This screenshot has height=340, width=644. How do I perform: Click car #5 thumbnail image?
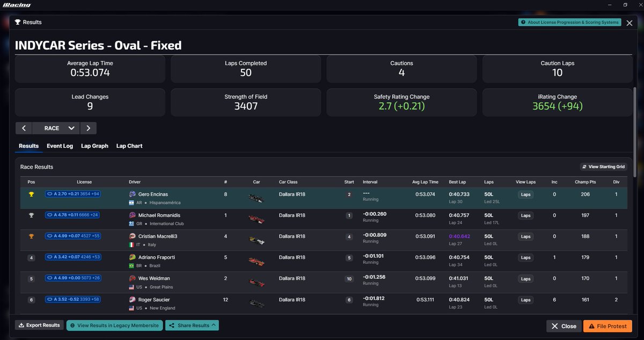click(x=257, y=262)
